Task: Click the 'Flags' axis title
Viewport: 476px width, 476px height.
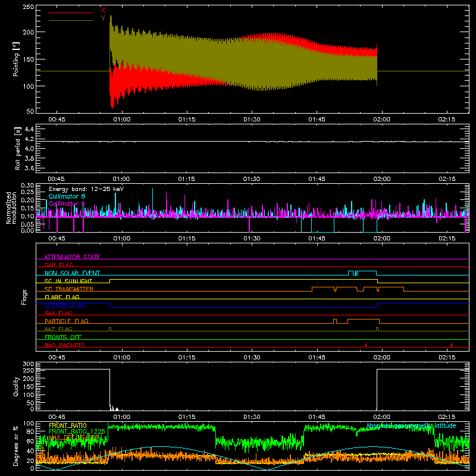Action: (24, 297)
